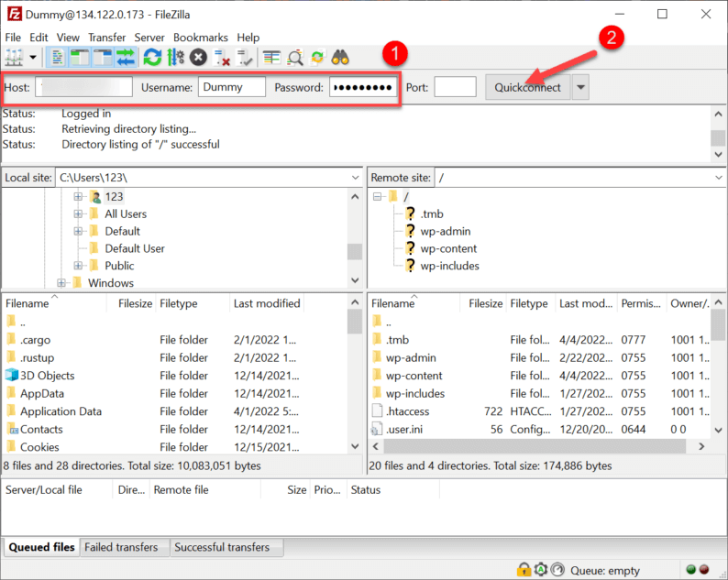Expand the Public folder
The height and width of the screenshot is (580, 728).
[x=78, y=266]
